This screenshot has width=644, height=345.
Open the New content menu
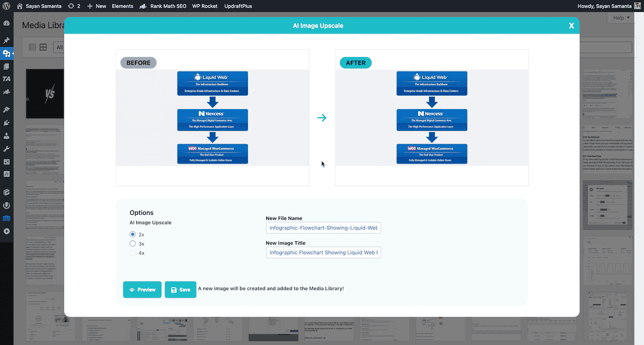click(x=97, y=6)
